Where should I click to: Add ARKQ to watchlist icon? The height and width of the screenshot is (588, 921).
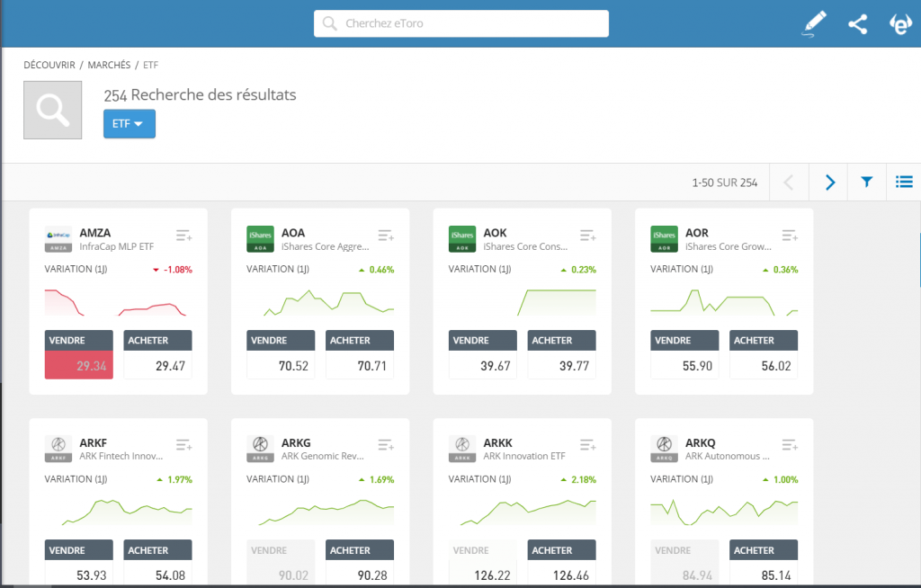point(790,445)
